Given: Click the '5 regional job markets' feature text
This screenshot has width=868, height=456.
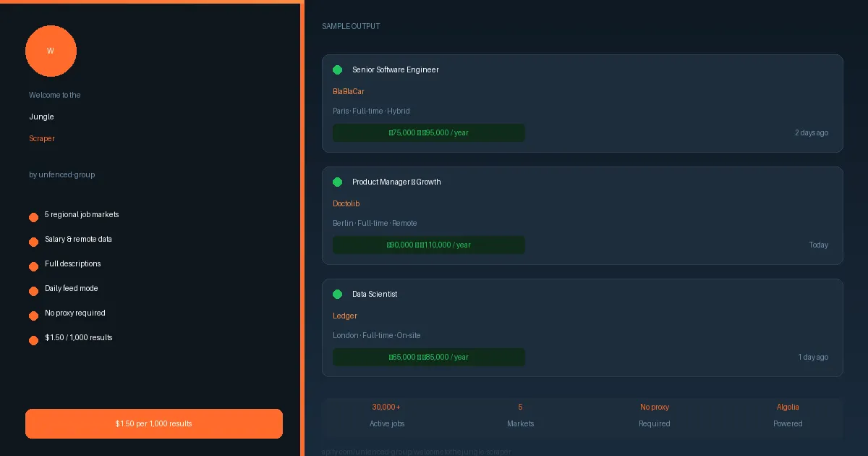Looking at the screenshot, I should tap(82, 214).
